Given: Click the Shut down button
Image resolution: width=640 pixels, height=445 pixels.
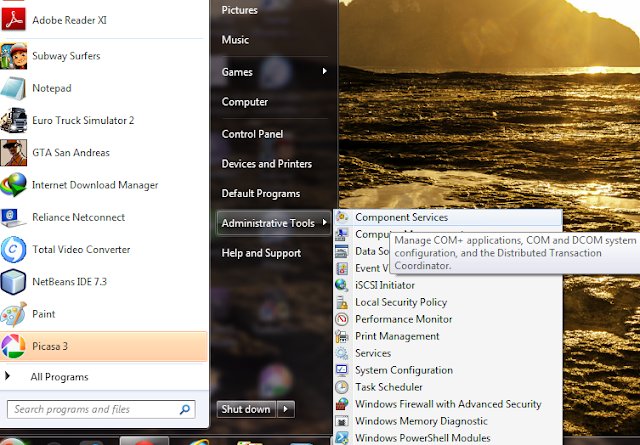Looking at the screenshot, I should click(246, 409).
